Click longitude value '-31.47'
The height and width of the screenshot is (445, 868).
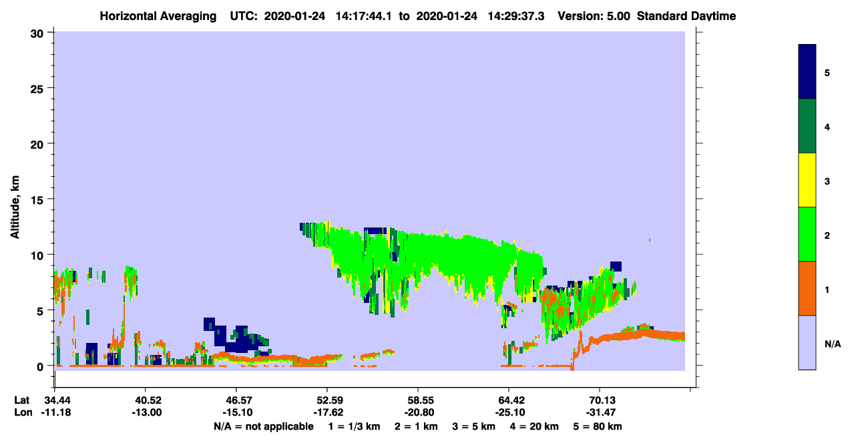600,412
